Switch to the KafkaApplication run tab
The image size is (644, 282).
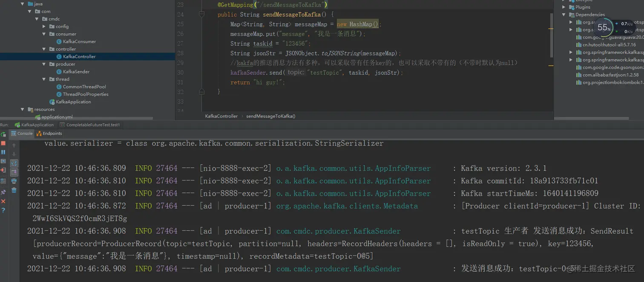(x=34, y=125)
